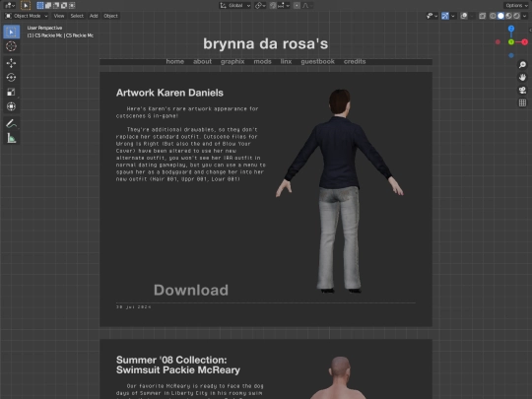
Task: Open the guestbook page link
Action: [x=317, y=61]
